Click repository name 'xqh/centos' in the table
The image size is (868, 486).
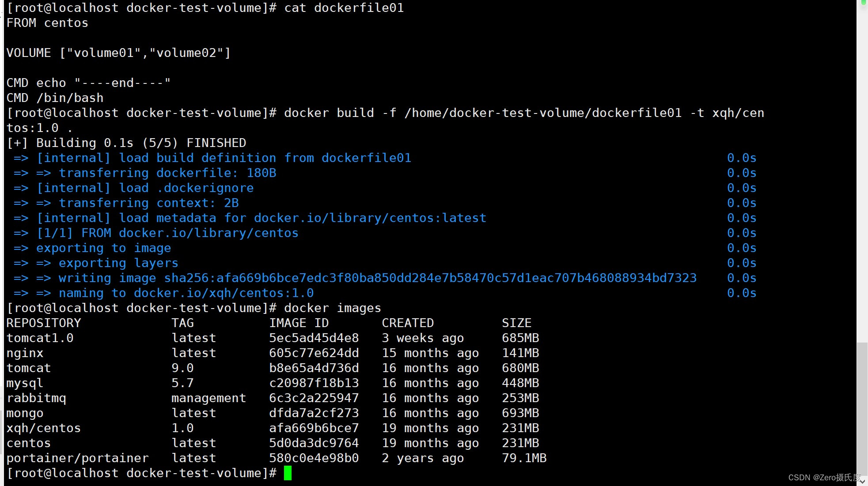click(44, 428)
